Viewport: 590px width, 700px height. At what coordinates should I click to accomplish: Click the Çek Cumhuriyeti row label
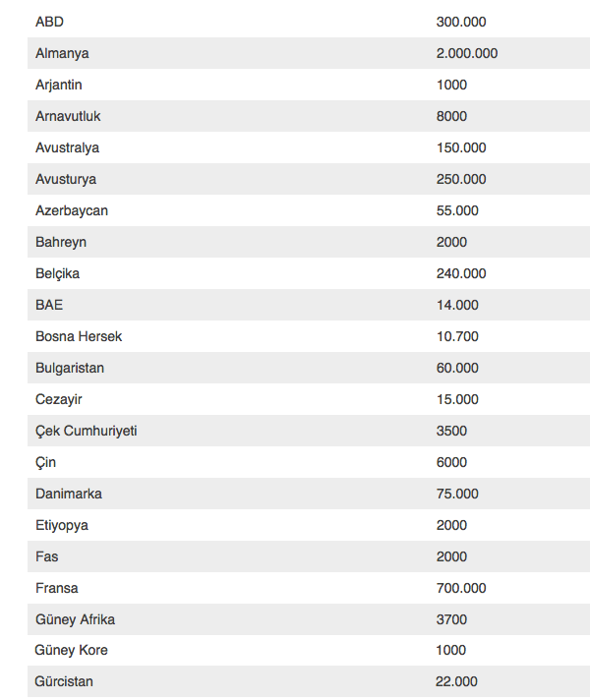point(87,431)
